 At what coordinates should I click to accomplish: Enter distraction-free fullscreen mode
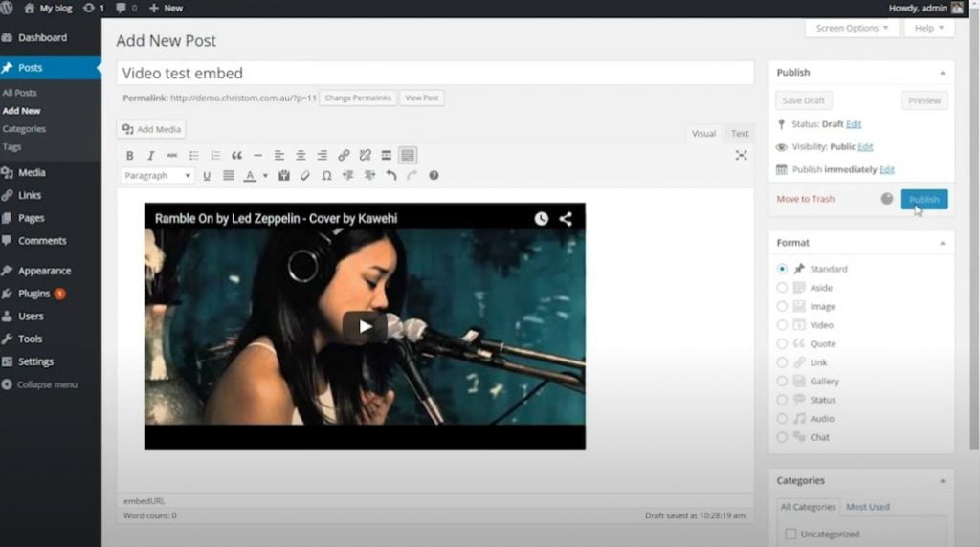tap(742, 156)
